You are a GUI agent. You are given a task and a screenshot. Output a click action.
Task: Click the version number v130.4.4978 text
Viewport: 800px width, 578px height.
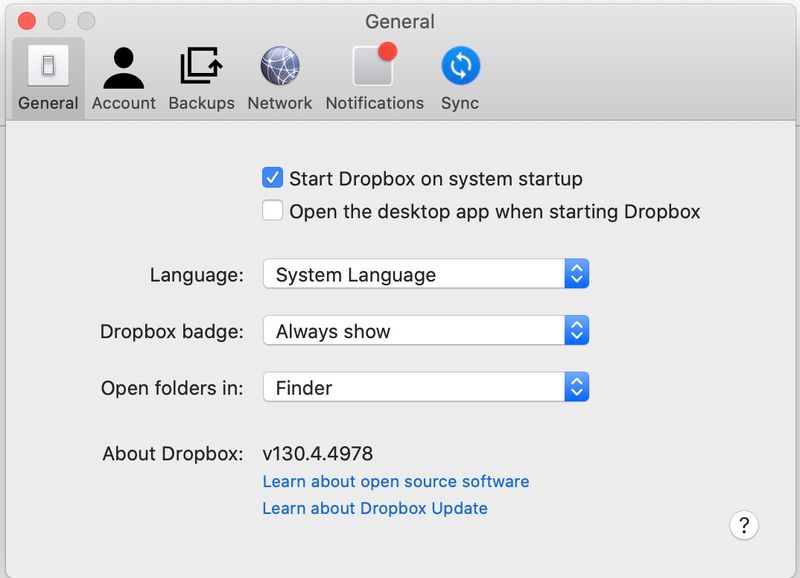(x=318, y=454)
